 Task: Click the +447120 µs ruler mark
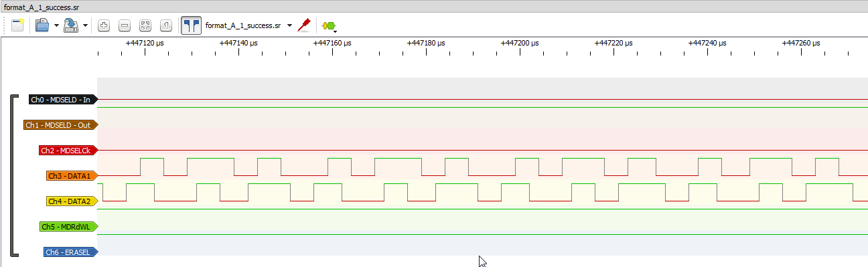145,43
